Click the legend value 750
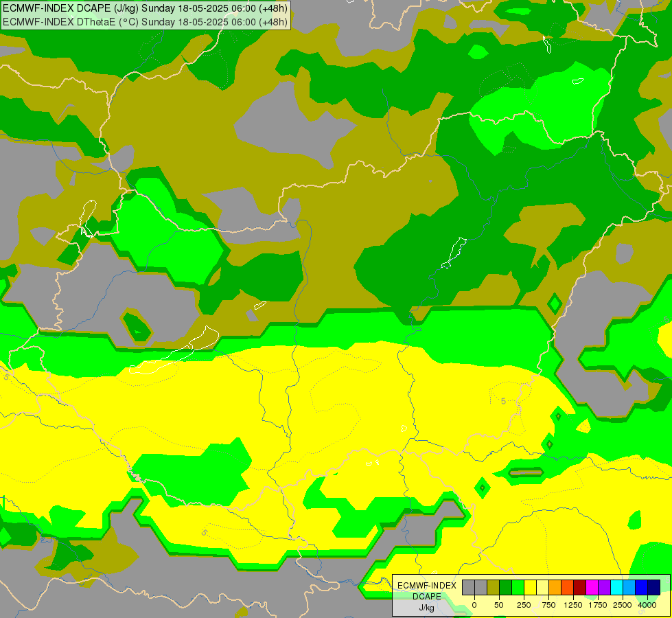The height and width of the screenshot is (618, 672). pyautogui.click(x=548, y=605)
